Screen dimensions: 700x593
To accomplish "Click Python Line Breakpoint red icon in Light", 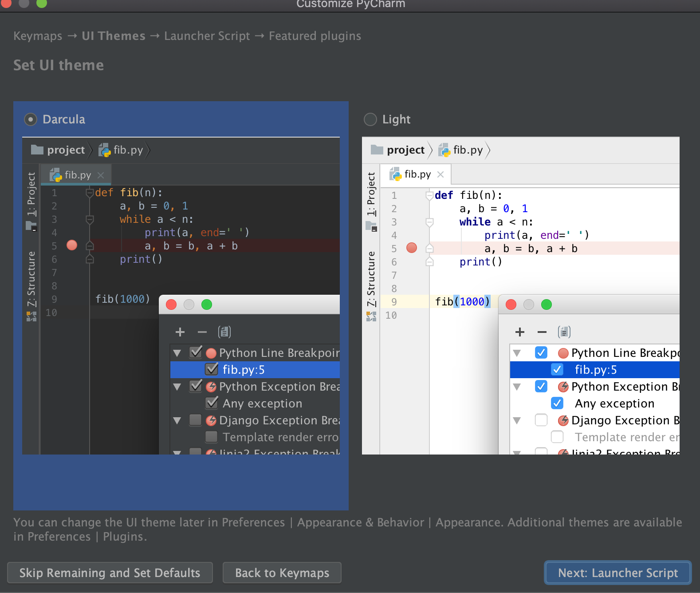I will click(563, 353).
